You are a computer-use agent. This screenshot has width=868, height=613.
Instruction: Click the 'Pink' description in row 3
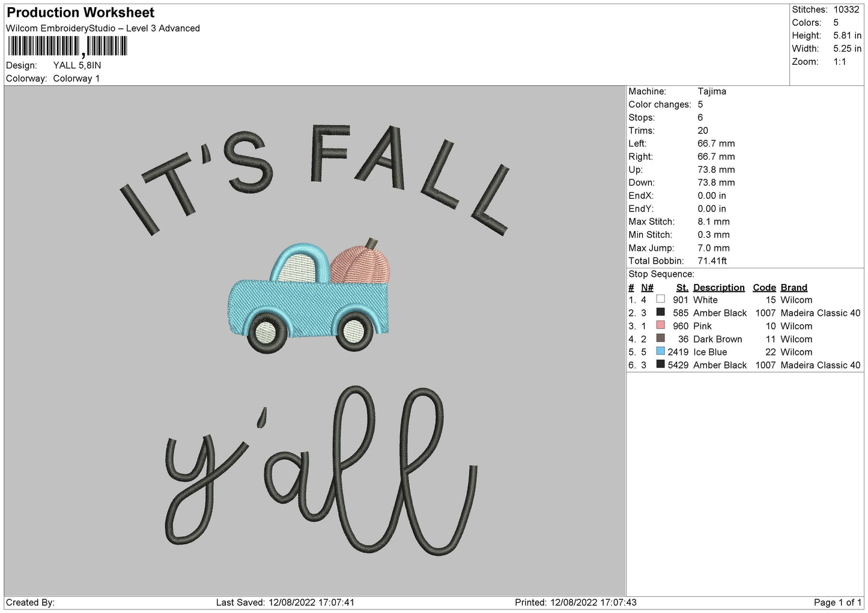point(702,326)
